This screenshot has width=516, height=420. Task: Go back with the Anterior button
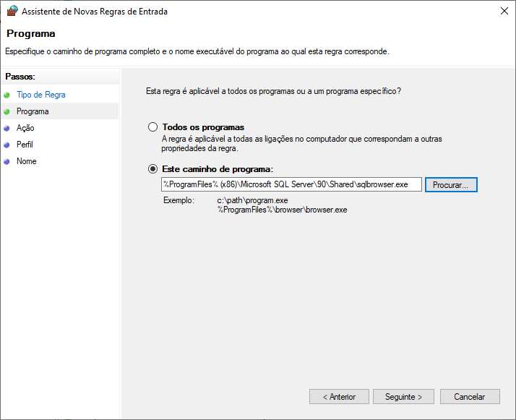coord(339,397)
